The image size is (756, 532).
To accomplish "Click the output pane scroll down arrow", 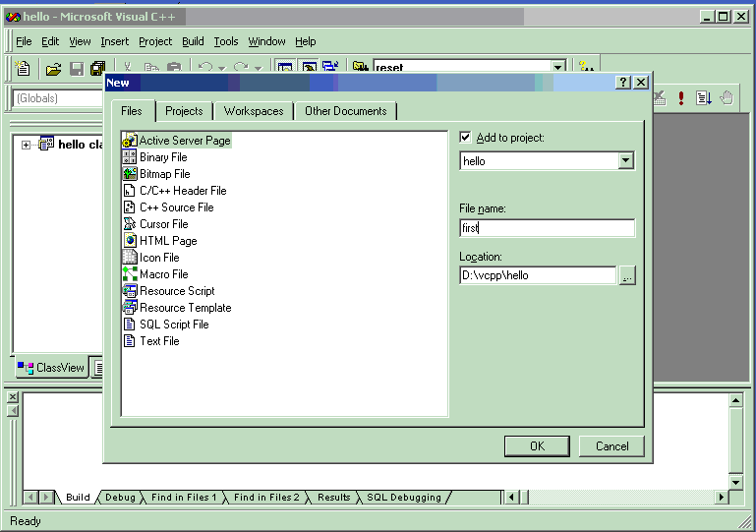I will click(x=735, y=482).
